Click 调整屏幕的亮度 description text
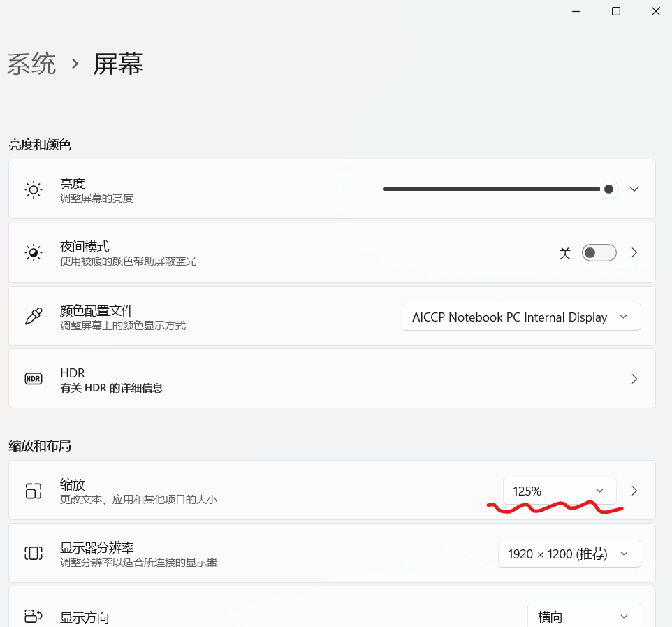672x627 pixels. pyautogui.click(x=97, y=198)
